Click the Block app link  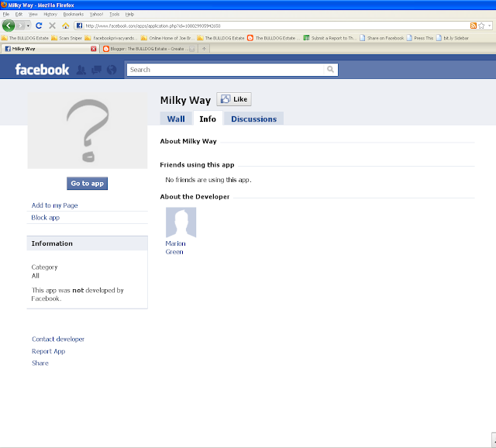click(45, 217)
